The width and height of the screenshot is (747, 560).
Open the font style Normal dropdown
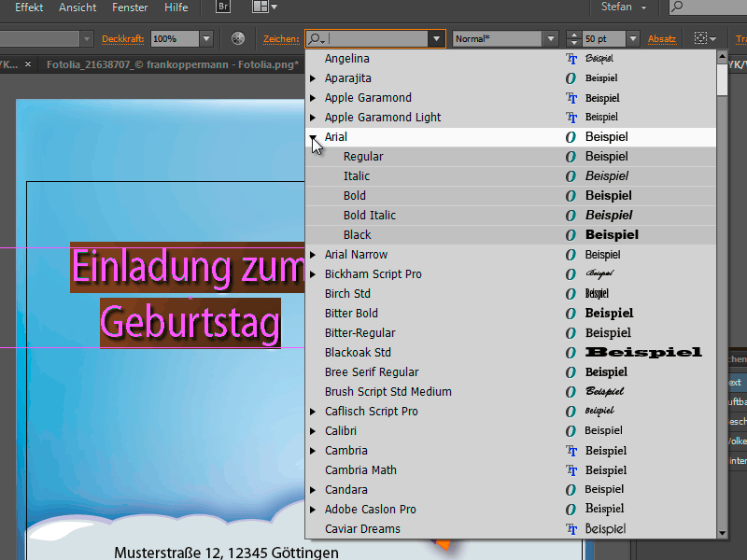point(551,39)
